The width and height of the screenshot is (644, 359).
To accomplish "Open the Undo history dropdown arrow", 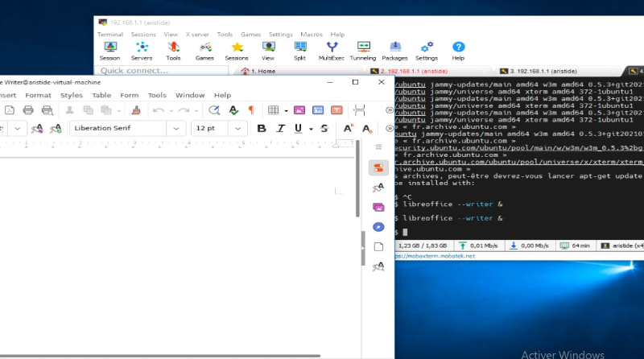I will [171, 110].
